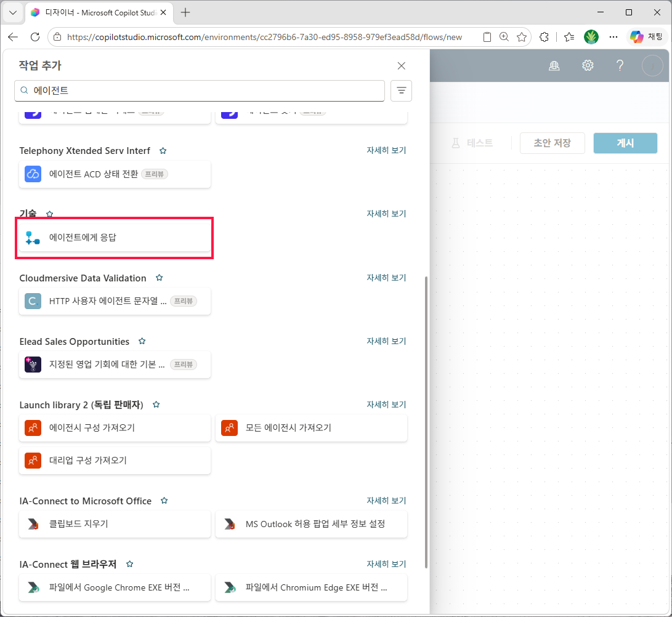
Task: Select 지정된 영업 기회에 대한 기본 action
Action: pos(115,365)
